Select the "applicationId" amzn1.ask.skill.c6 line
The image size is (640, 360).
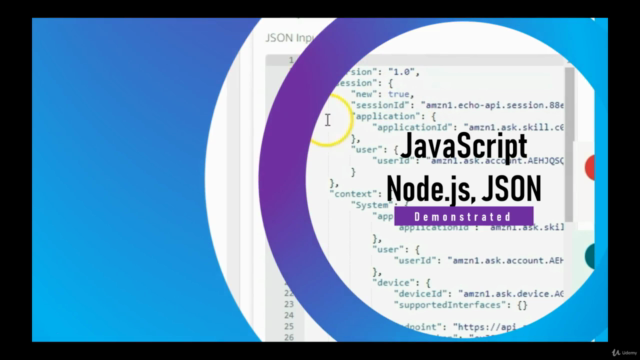pyautogui.click(x=468, y=127)
